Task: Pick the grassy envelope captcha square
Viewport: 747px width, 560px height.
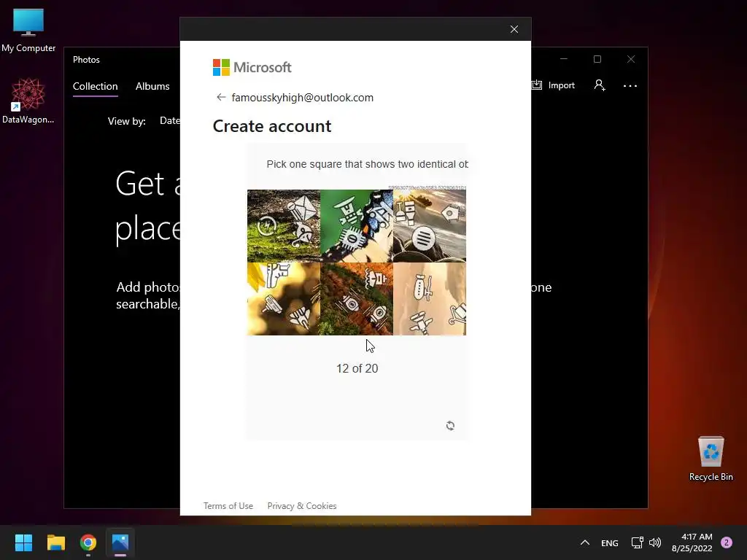Action: tap(284, 226)
